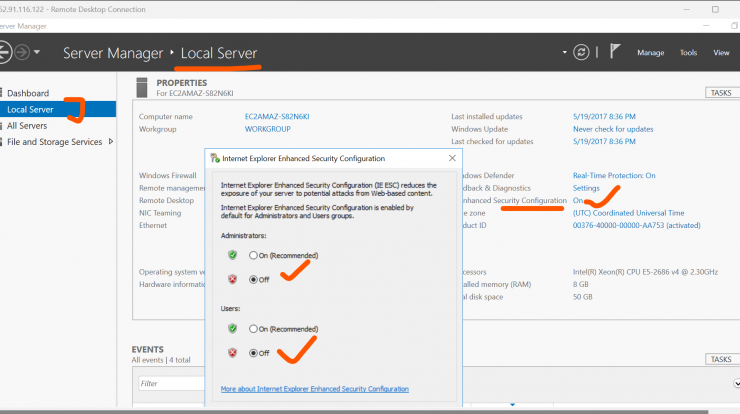Click the EVENTS section heading
Image resolution: width=740 pixels, height=414 pixels.
coord(148,349)
